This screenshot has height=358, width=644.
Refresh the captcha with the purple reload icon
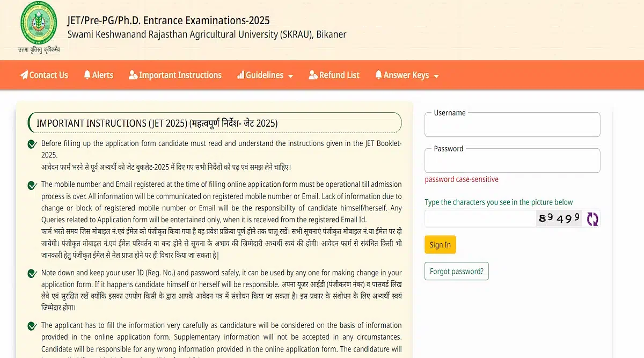coord(592,218)
